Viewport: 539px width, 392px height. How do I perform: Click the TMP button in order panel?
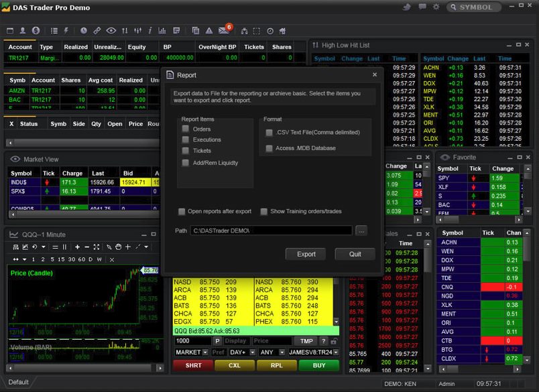point(306,341)
